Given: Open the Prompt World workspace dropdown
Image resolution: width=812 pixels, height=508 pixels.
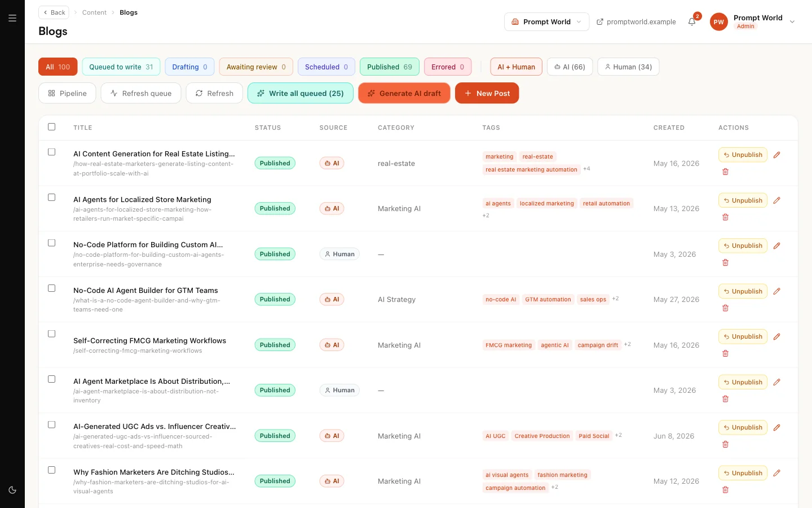Looking at the screenshot, I should pyautogui.click(x=546, y=21).
